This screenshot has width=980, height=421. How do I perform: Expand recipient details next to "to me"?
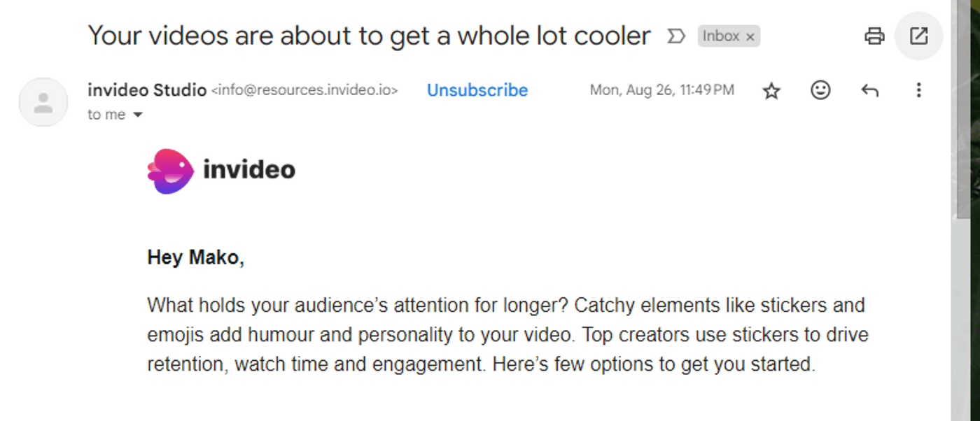click(x=138, y=115)
